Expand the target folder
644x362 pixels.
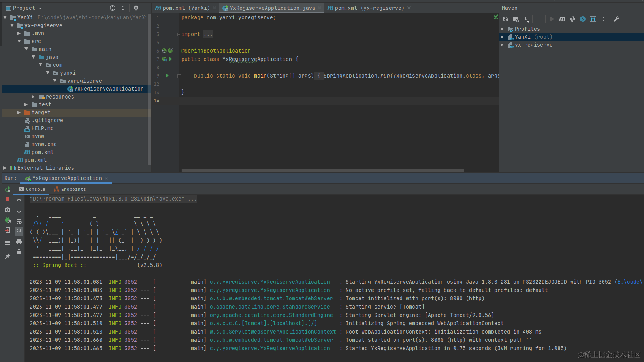19,112
